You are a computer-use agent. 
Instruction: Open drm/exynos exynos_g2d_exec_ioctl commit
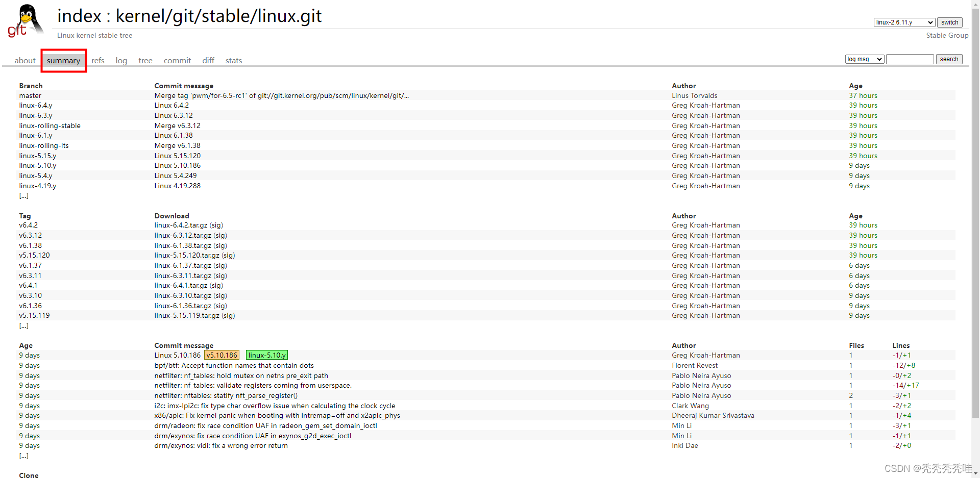pyautogui.click(x=253, y=436)
